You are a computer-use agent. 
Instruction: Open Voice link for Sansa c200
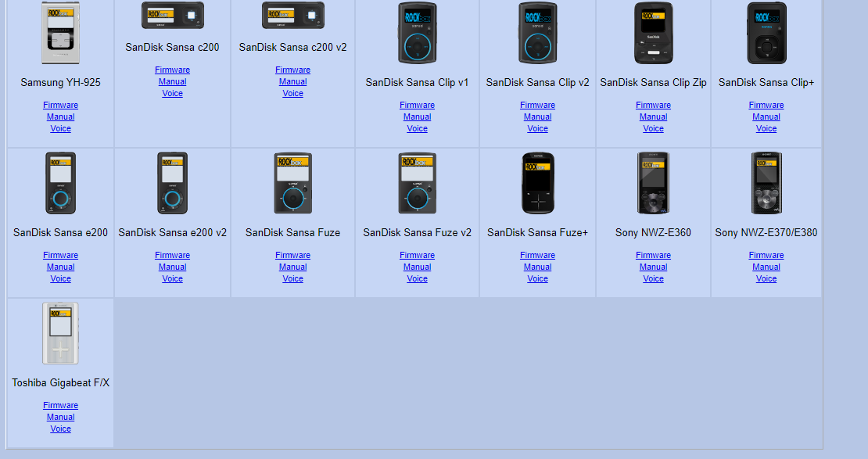172,93
